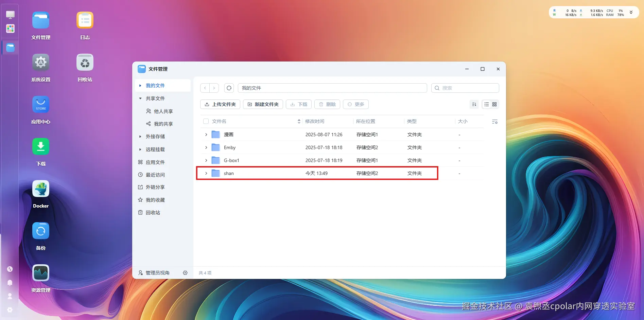Click gear icon next to 管理员视角
Viewport: 644px width, 320px height.
click(x=185, y=273)
